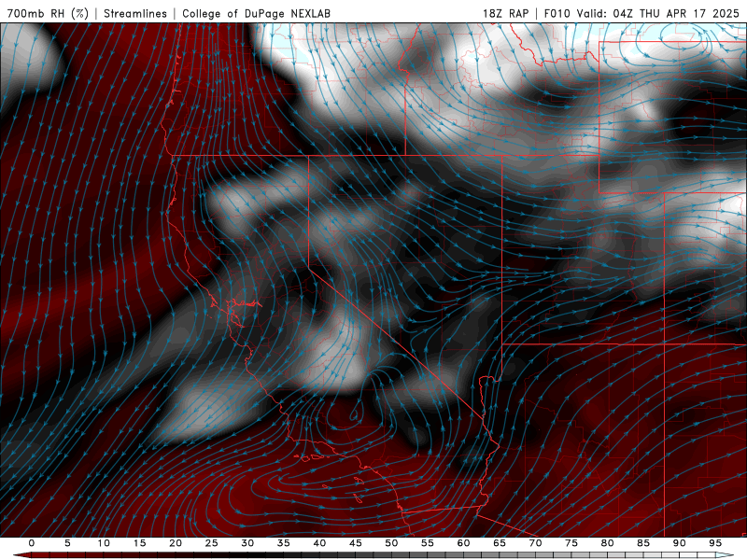Click the '700mb RH (%)' title text
The image size is (747, 560).
coord(48,13)
